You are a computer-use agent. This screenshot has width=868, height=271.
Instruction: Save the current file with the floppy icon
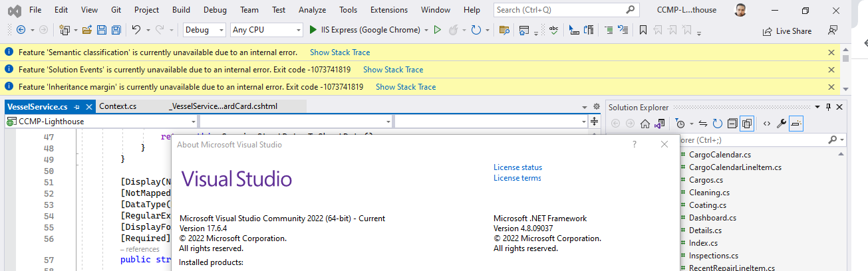(102, 30)
